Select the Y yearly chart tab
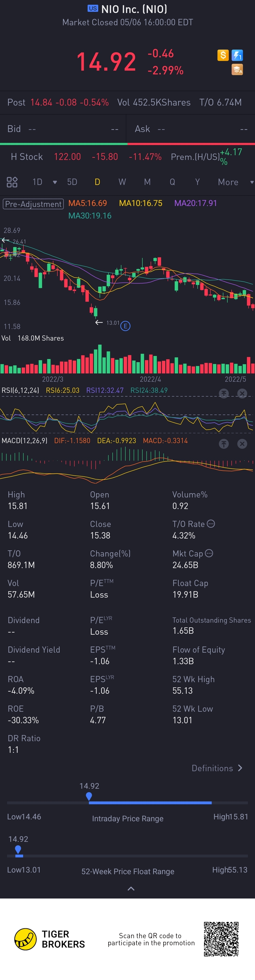Screen dimensions: 255x980 coord(197,182)
